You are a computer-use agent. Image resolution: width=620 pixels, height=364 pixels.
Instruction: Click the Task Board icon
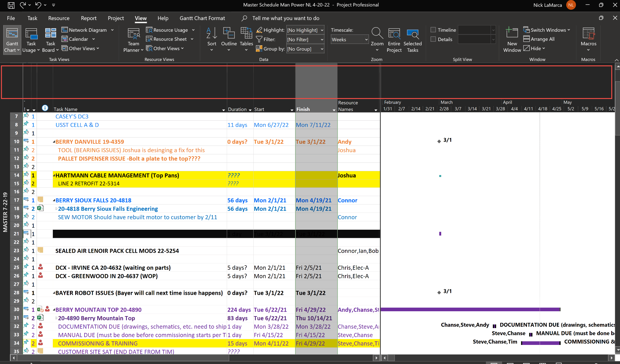50,40
